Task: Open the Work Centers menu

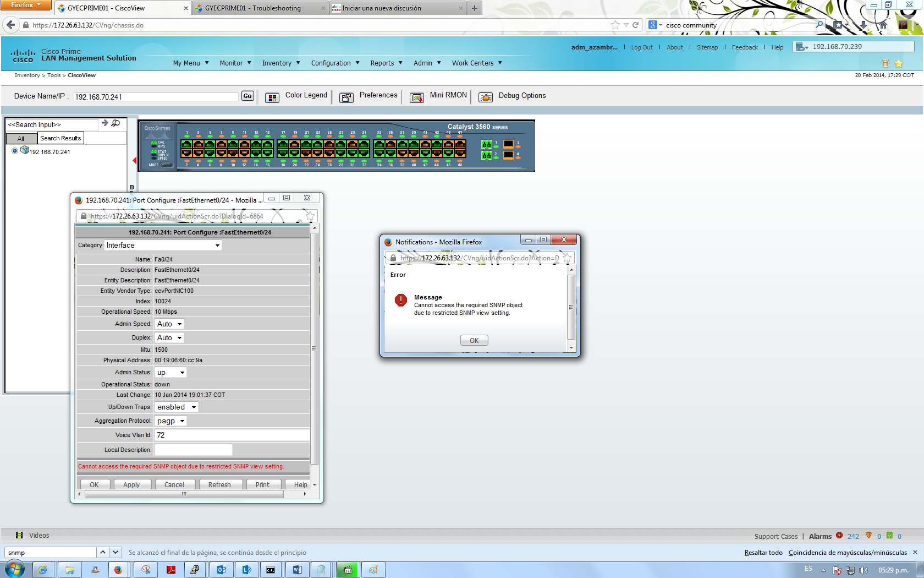Action: pyautogui.click(x=477, y=63)
